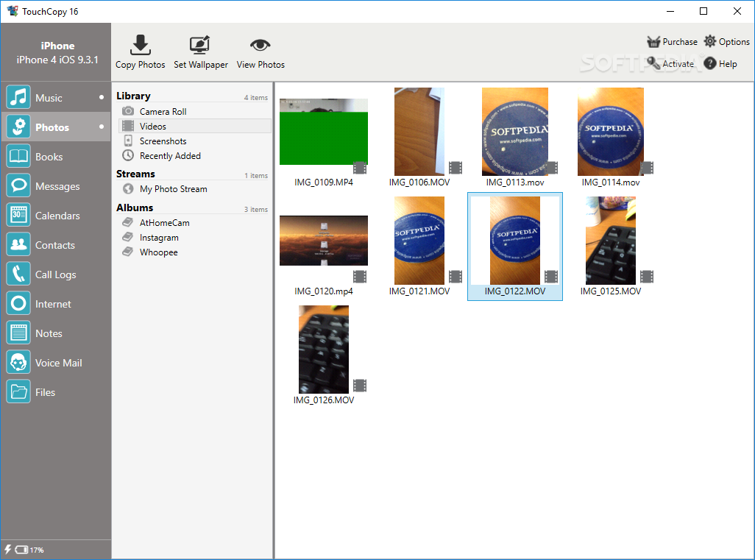
Task: Click the Purchase basket icon
Action: coord(653,42)
